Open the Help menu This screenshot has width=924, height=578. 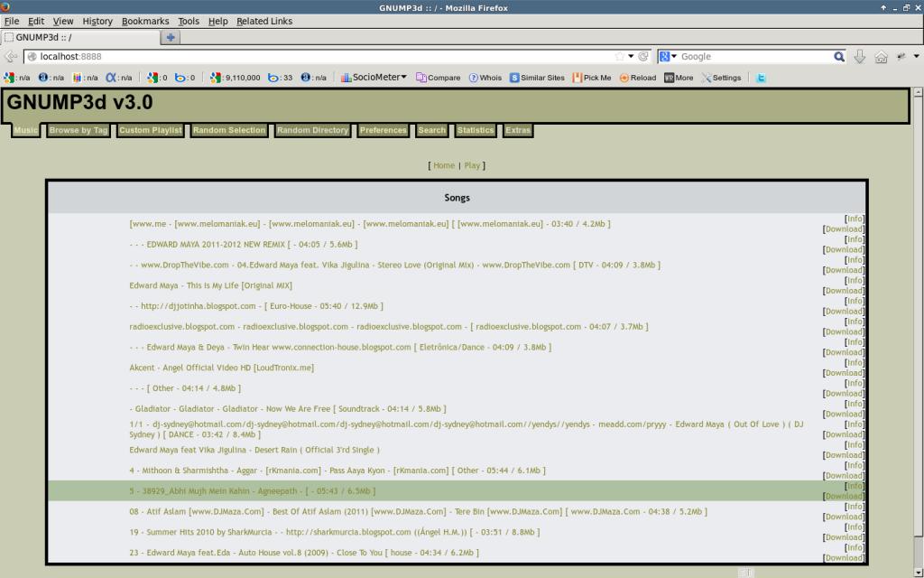coord(217,22)
